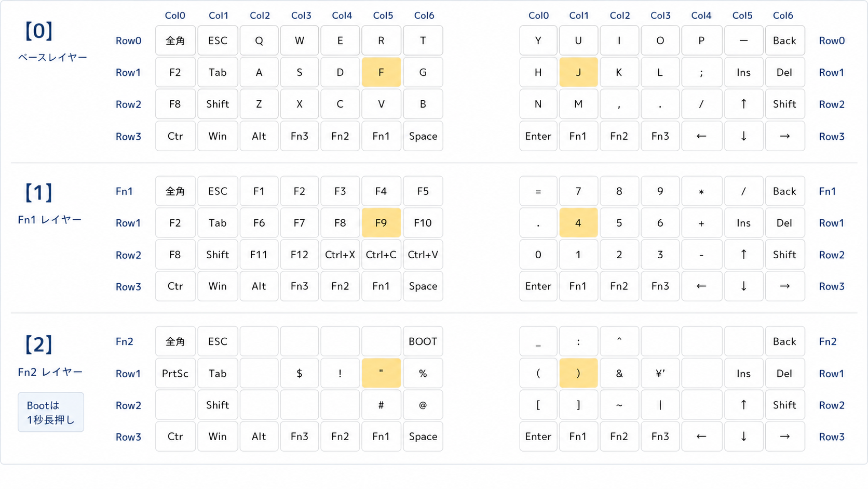Click the right arrow key in Fn2 layer

coord(784,437)
